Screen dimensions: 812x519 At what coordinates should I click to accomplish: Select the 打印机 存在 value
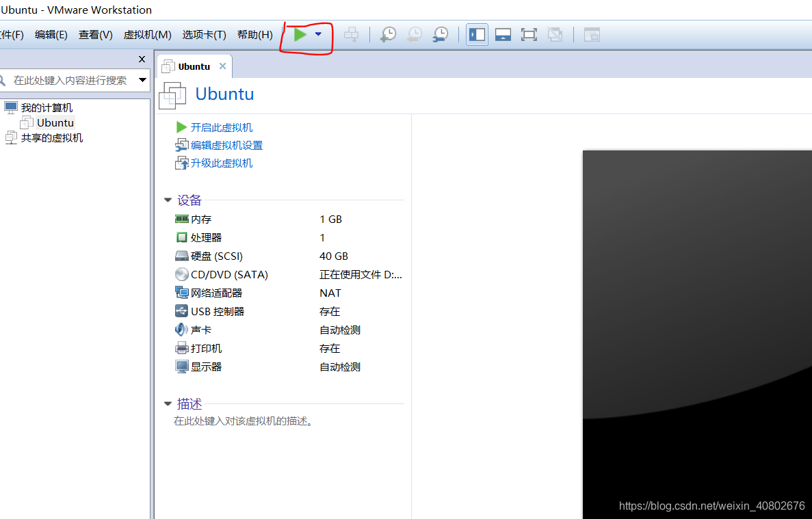330,348
